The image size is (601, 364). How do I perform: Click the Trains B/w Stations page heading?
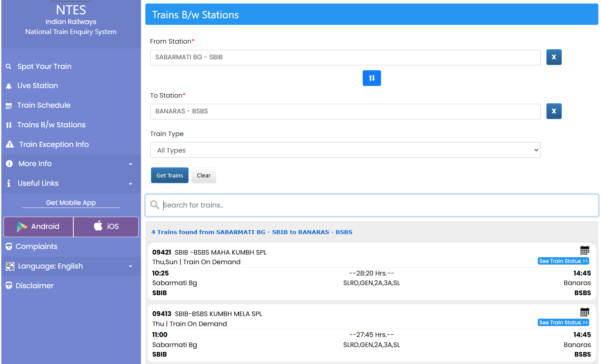(196, 15)
